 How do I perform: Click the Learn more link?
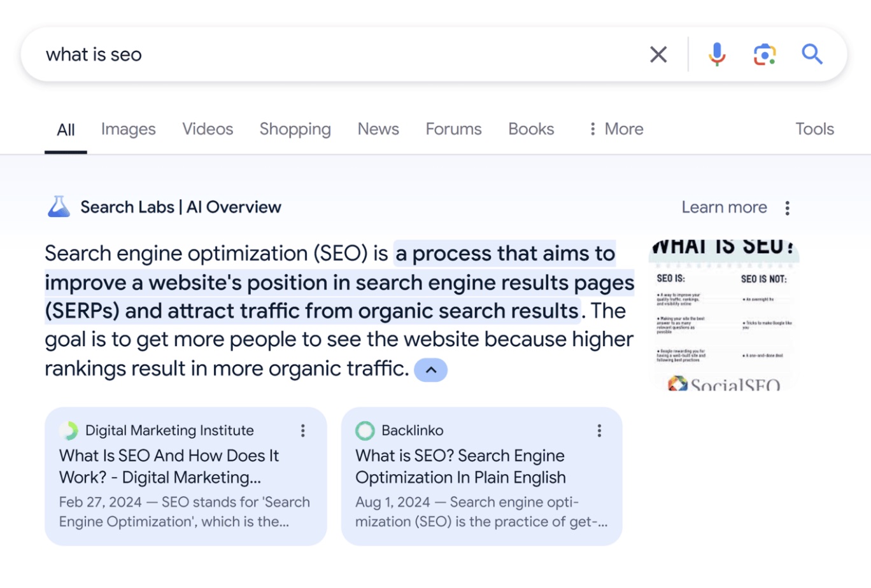coord(724,207)
